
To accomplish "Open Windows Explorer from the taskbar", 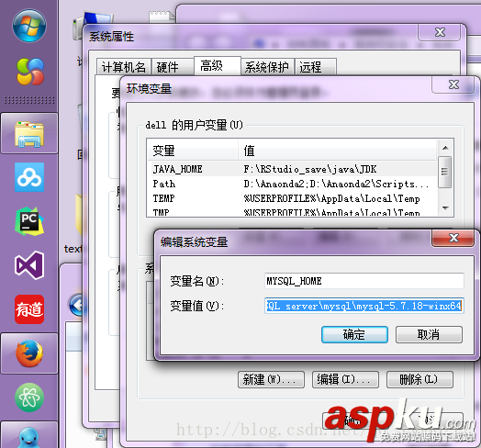I will [29, 133].
